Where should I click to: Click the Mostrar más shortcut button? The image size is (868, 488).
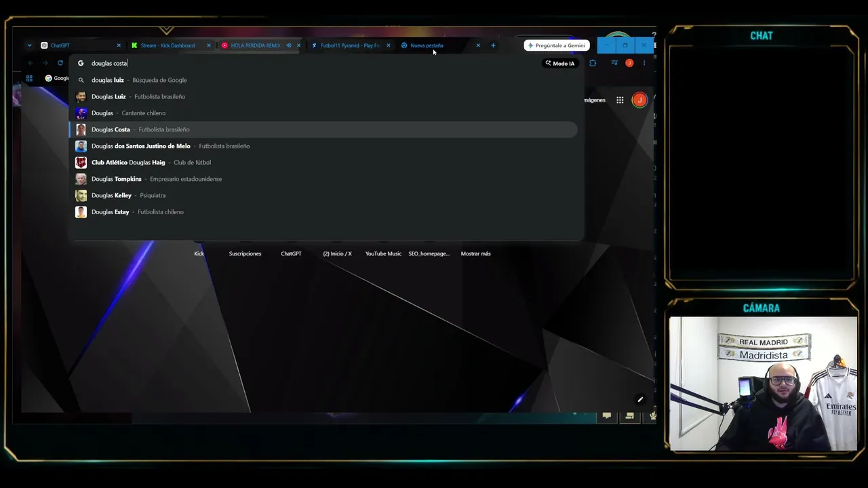click(475, 253)
